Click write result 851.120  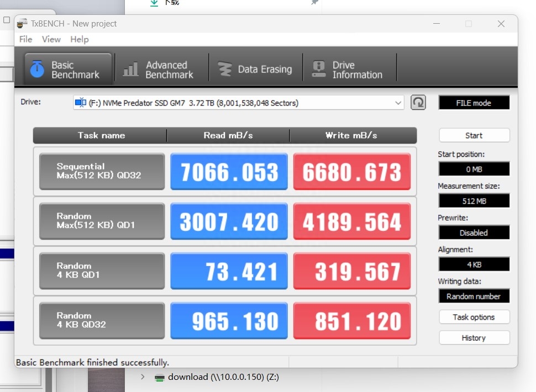(352, 321)
